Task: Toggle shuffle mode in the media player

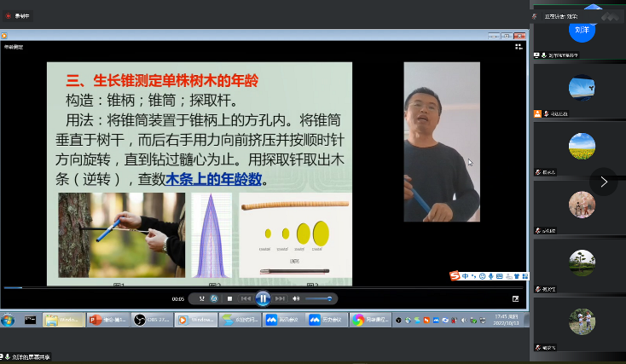Action: (201, 298)
